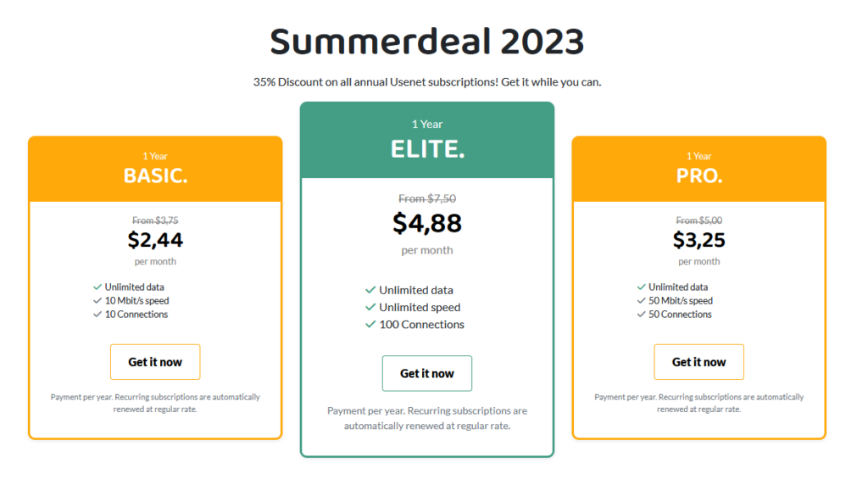The width and height of the screenshot is (868, 485).
Task: Click the $4,88 Elite price
Action: click(x=427, y=223)
